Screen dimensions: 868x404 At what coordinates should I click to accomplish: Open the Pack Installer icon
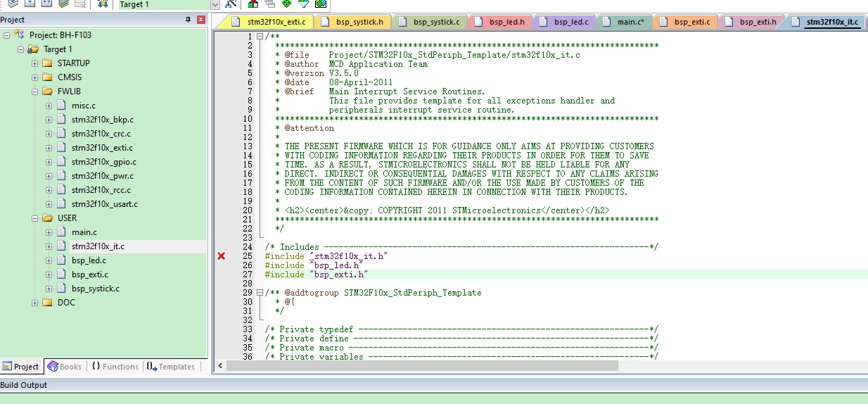point(321,4)
